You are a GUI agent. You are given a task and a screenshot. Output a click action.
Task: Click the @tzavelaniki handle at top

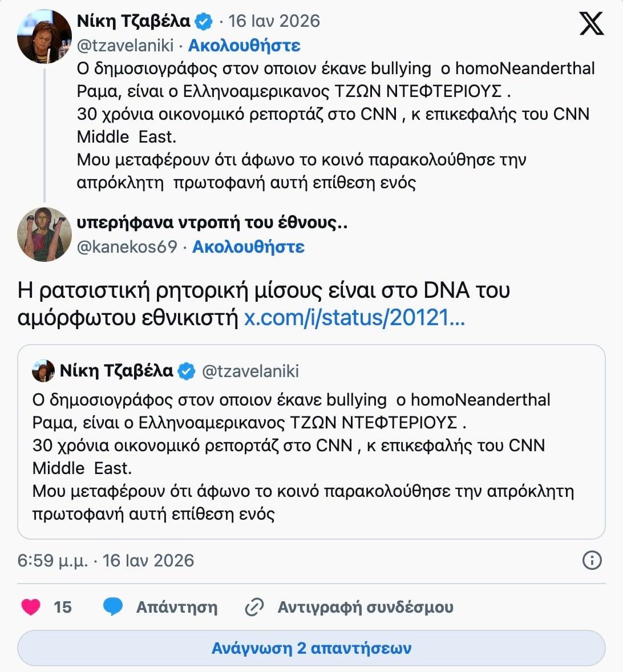pos(126,46)
